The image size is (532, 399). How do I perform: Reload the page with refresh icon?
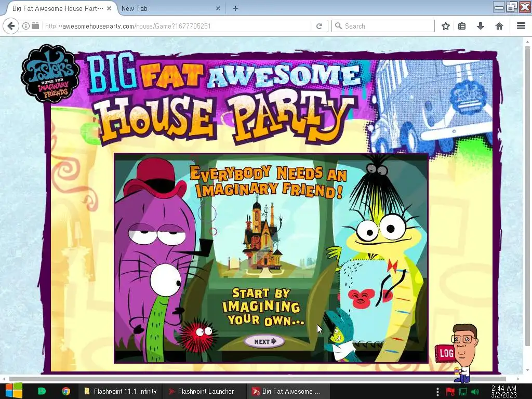point(319,26)
